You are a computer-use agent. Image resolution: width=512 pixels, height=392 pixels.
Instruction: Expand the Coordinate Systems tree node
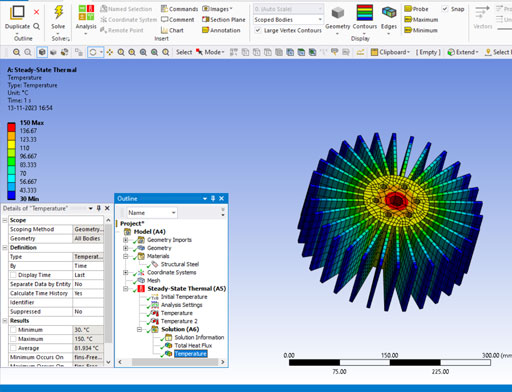[126, 272]
